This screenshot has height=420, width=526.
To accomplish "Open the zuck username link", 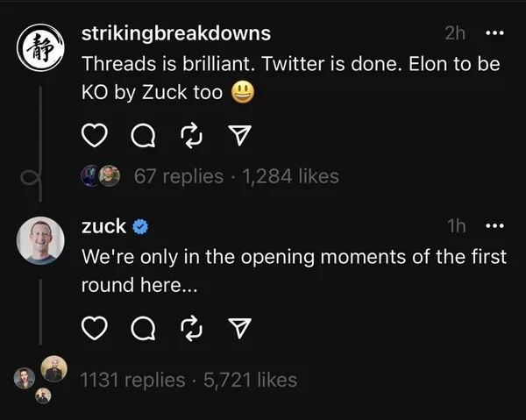I will 103,226.
